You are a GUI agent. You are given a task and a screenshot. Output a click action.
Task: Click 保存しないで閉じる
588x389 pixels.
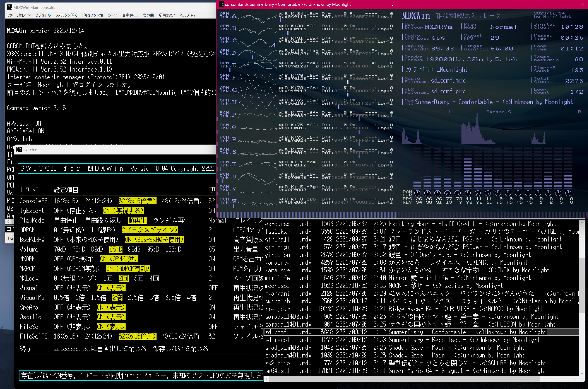(x=181, y=349)
